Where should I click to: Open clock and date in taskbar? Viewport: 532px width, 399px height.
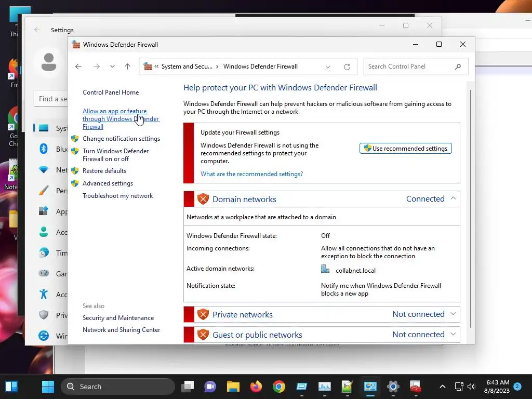[x=497, y=387]
